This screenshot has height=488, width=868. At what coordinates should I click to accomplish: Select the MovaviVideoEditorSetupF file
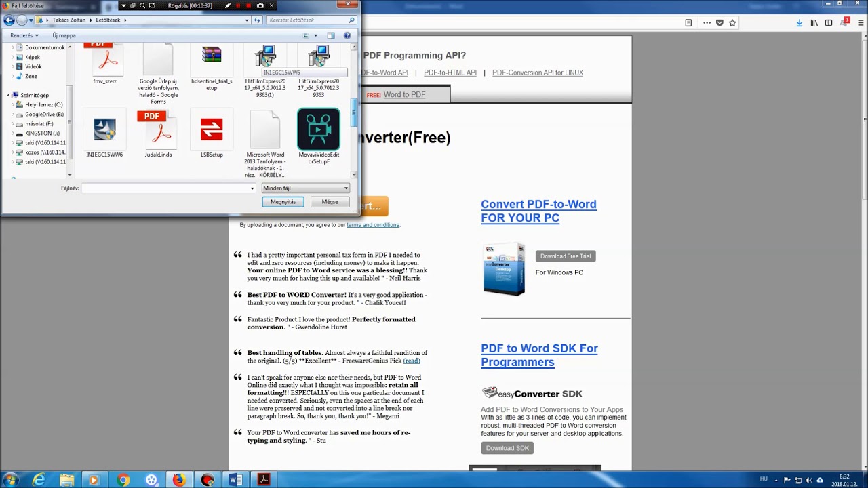(319, 136)
